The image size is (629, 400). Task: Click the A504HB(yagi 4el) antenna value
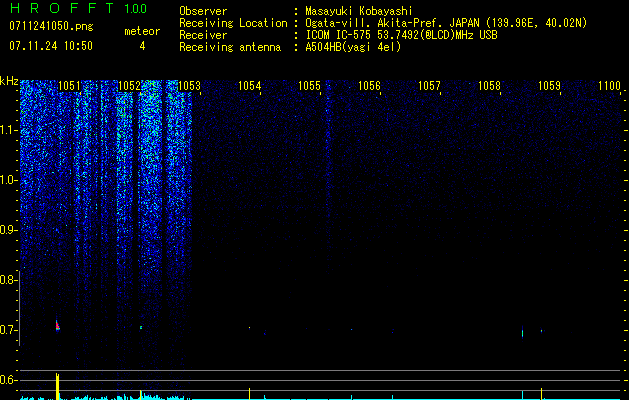[353, 47]
